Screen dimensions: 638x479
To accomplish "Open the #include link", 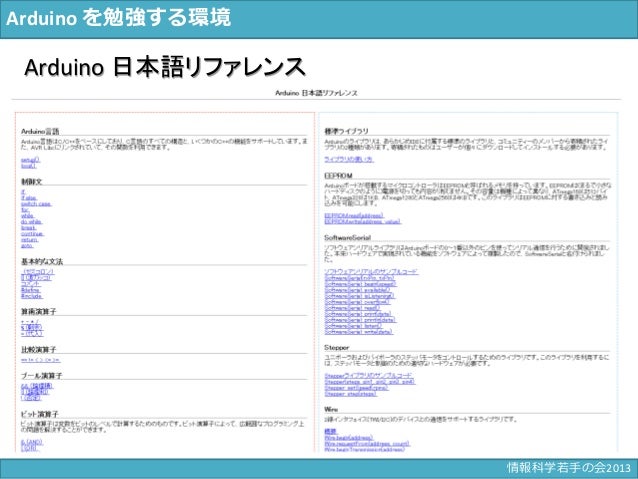I will (x=32, y=296).
